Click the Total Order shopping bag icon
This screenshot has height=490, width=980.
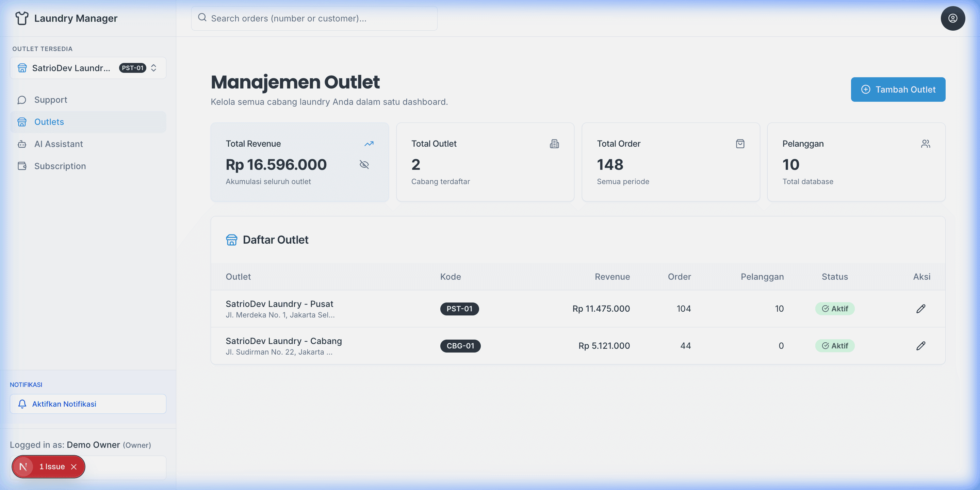(740, 144)
